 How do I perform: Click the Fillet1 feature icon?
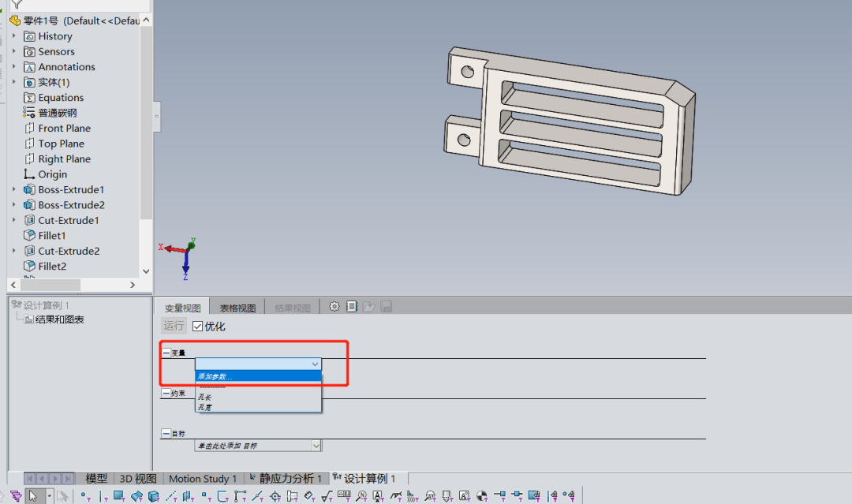(30, 236)
